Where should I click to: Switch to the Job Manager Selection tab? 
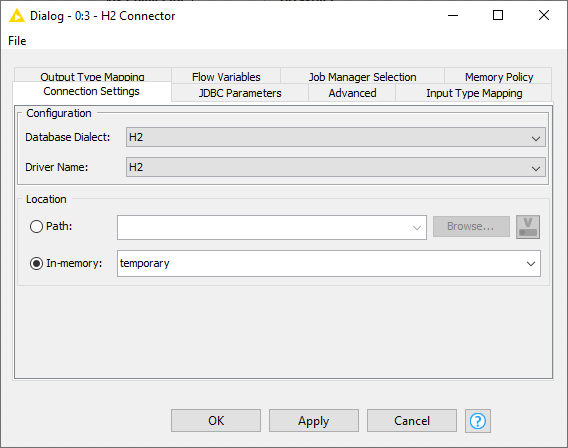(362, 76)
